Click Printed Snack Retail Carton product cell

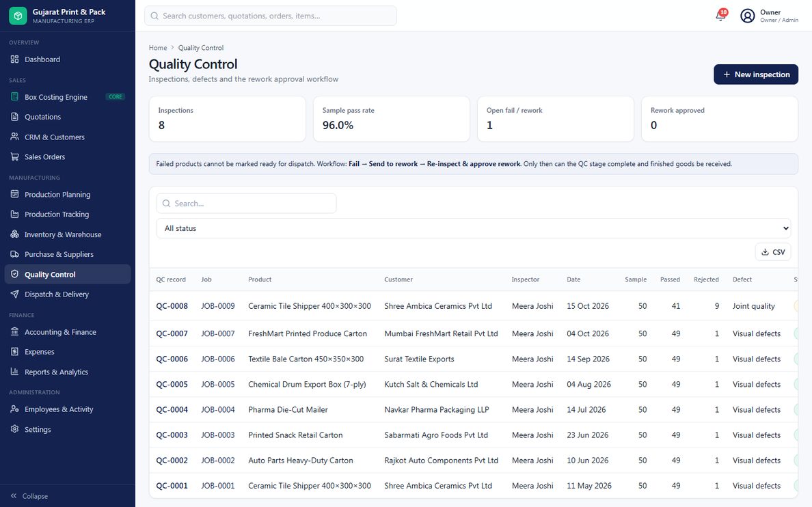[295, 435]
